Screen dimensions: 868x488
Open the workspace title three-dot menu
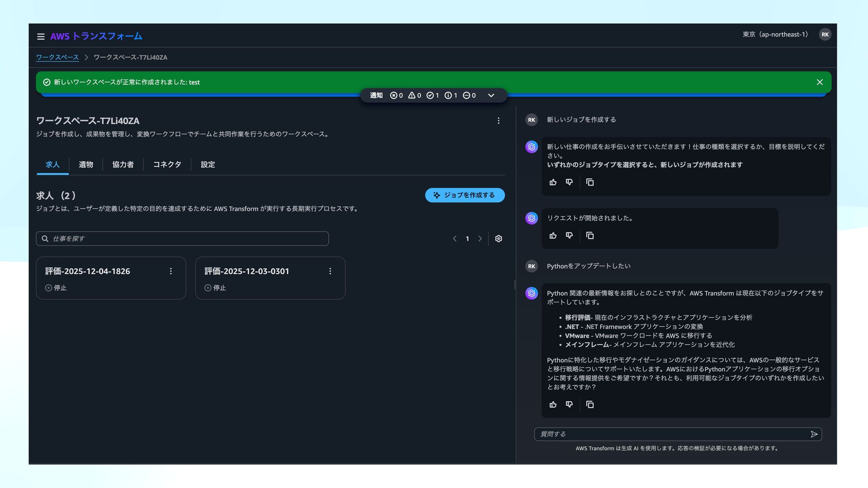(498, 121)
